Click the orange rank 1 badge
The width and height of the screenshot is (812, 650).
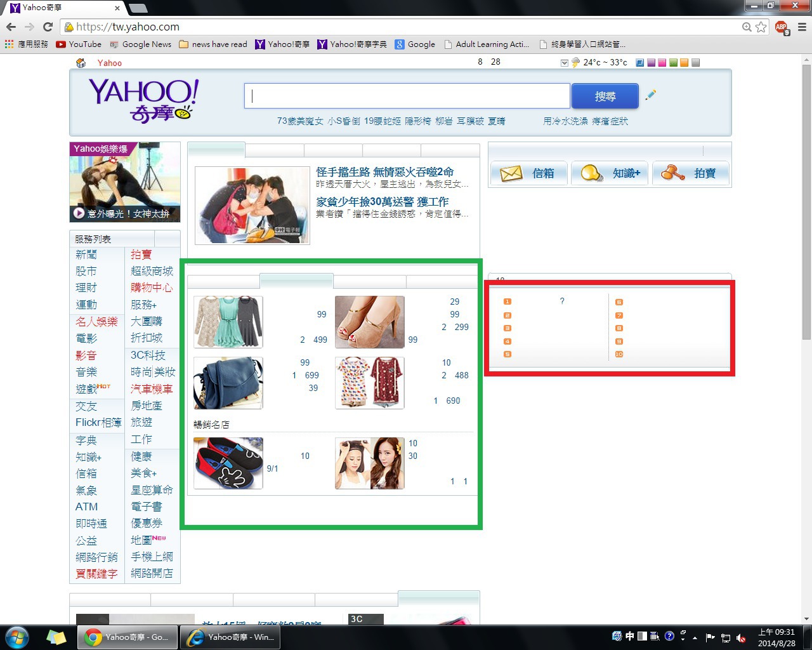(x=507, y=302)
